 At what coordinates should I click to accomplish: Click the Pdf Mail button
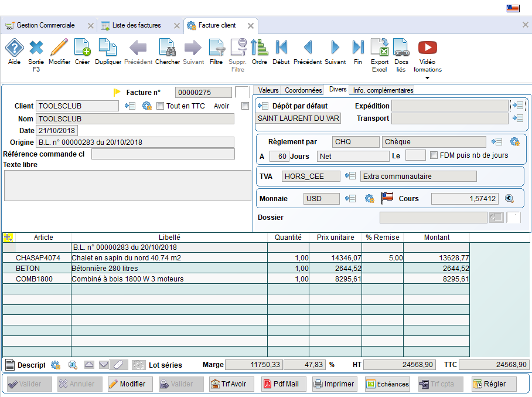284,384
